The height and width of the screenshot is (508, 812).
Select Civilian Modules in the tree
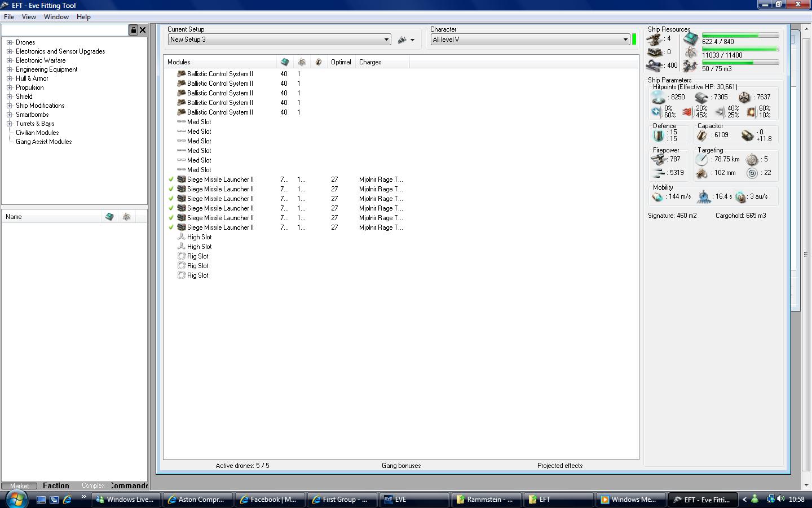click(x=37, y=133)
